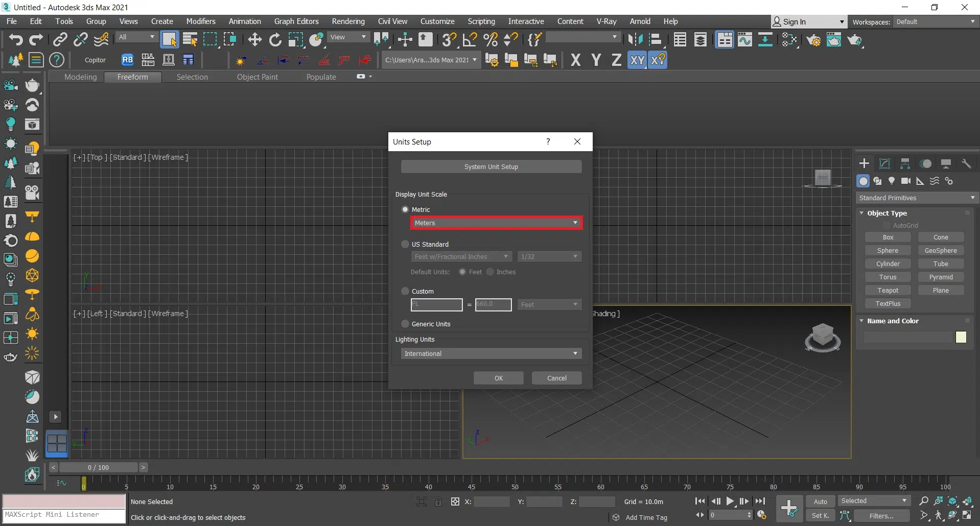Open the Modify panel tab icon

[884, 163]
